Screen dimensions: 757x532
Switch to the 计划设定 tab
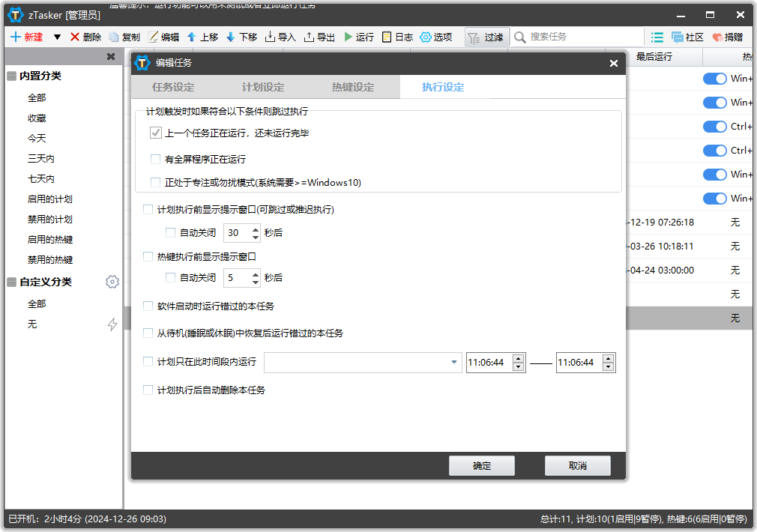[262, 87]
